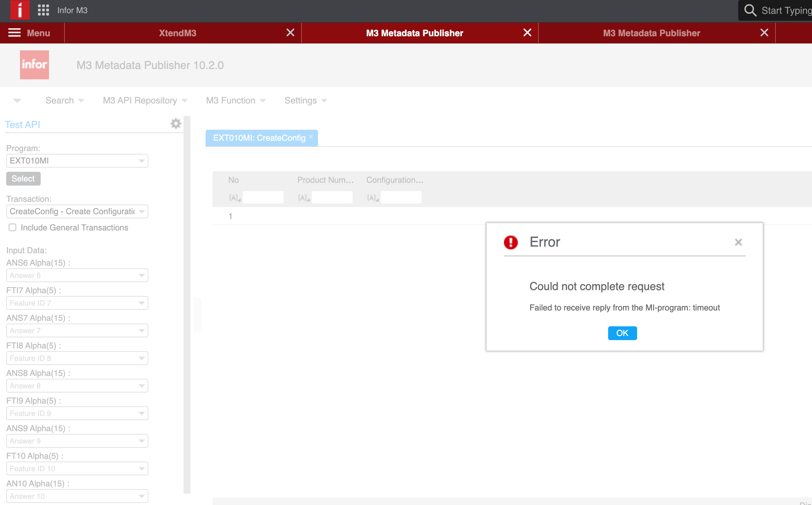
Task: Click the [A] filter icon under No column
Action: tap(234, 197)
